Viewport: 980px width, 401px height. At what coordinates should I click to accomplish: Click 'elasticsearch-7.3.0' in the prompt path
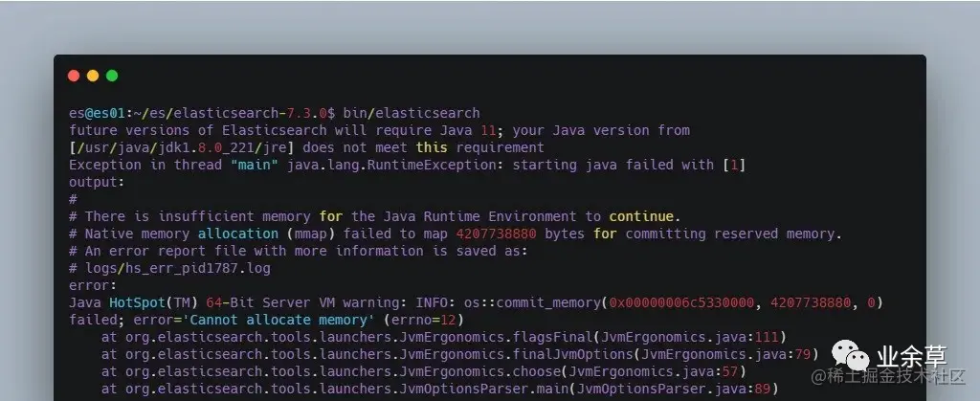(250, 113)
